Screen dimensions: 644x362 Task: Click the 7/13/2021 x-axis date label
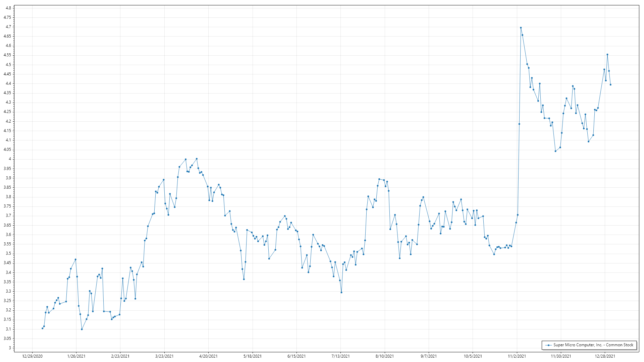point(340,356)
